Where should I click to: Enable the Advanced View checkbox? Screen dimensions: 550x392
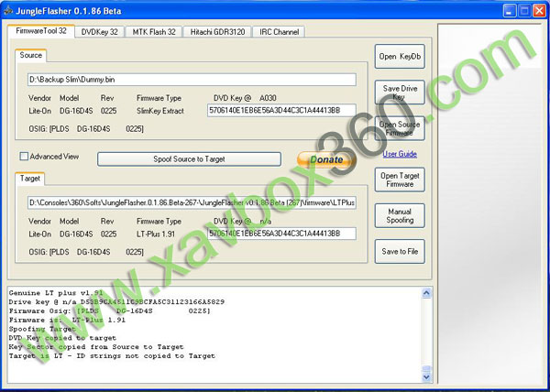tap(24, 157)
